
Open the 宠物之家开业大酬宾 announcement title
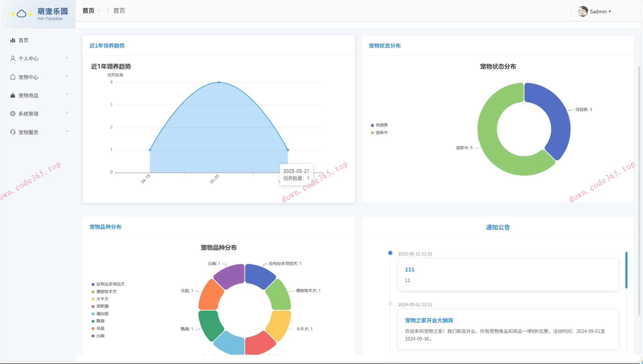tap(429, 321)
